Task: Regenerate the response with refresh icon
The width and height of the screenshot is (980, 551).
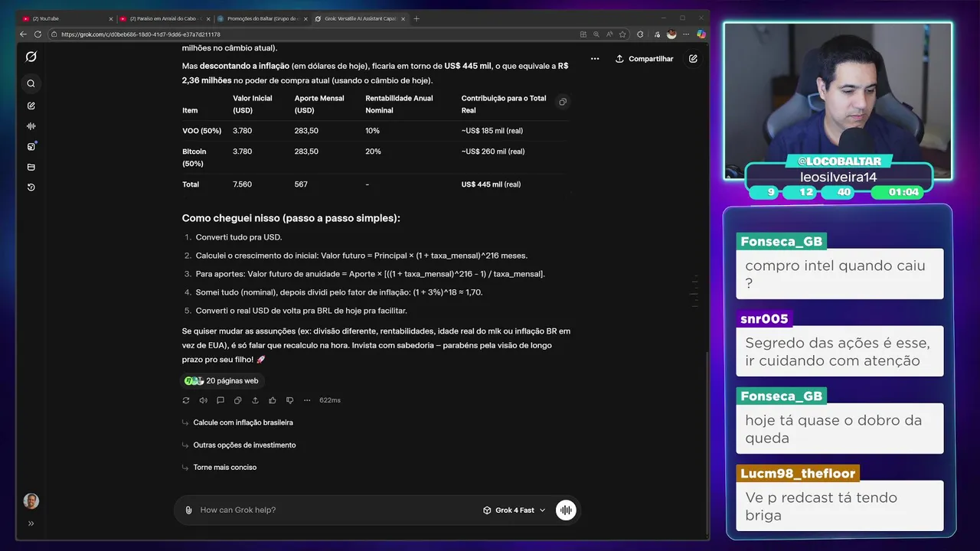Action: tap(186, 400)
